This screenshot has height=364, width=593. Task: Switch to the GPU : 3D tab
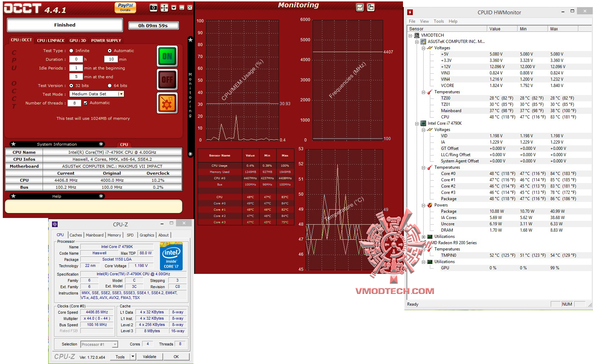(x=78, y=41)
